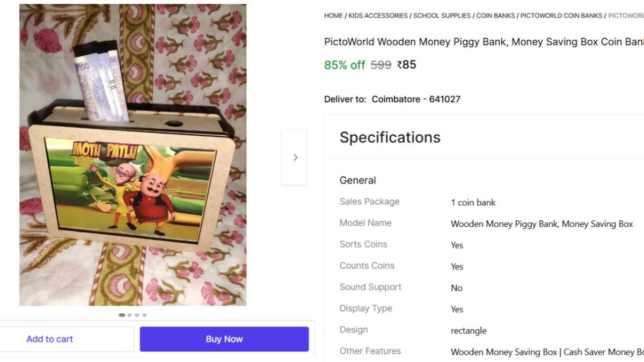Select the fourth carousel dot
This screenshot has width=644, height=362.
[x=144, y=315]
